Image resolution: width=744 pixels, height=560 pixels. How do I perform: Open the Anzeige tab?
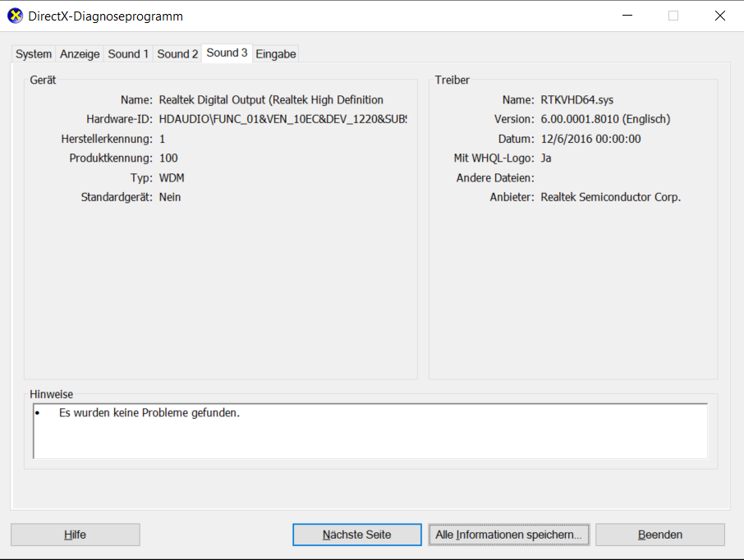pos(80,54)
